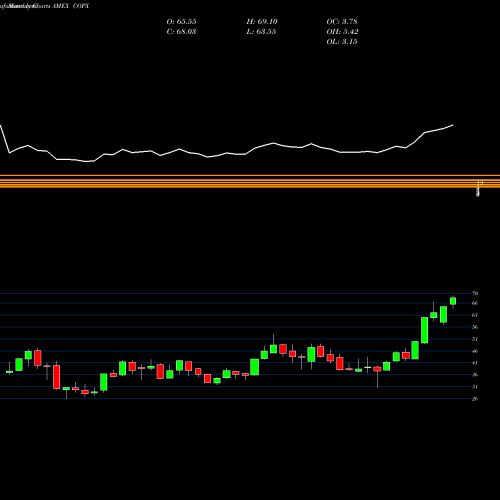This screenshot has height=500, width=500.
Task: Click the 46 price axis label
Action: (x=475, y=351)
